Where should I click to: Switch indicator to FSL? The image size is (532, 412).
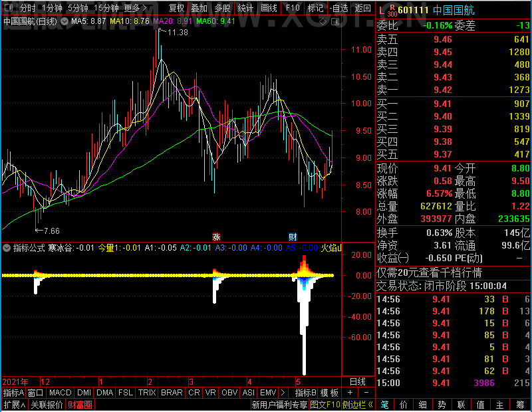coord(126,393)
